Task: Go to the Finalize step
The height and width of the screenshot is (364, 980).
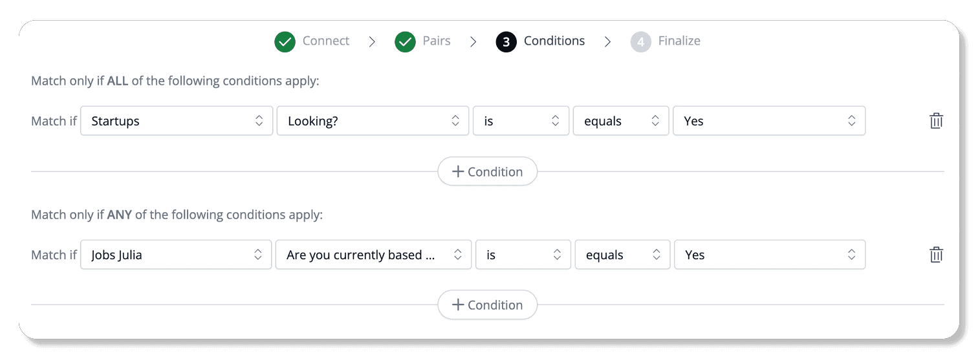Action: pyautogui.click(x=679, y=41)
